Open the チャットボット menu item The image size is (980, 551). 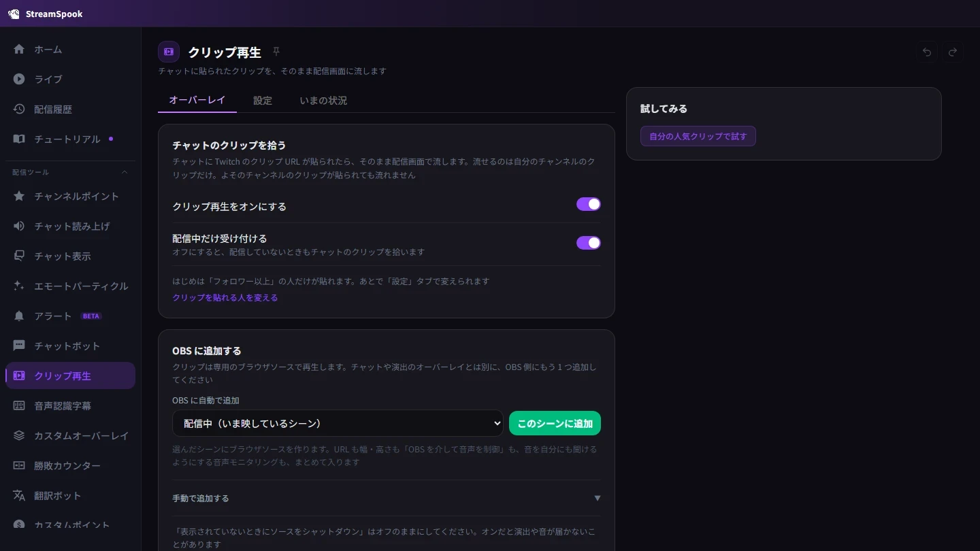tap(71, 346)
